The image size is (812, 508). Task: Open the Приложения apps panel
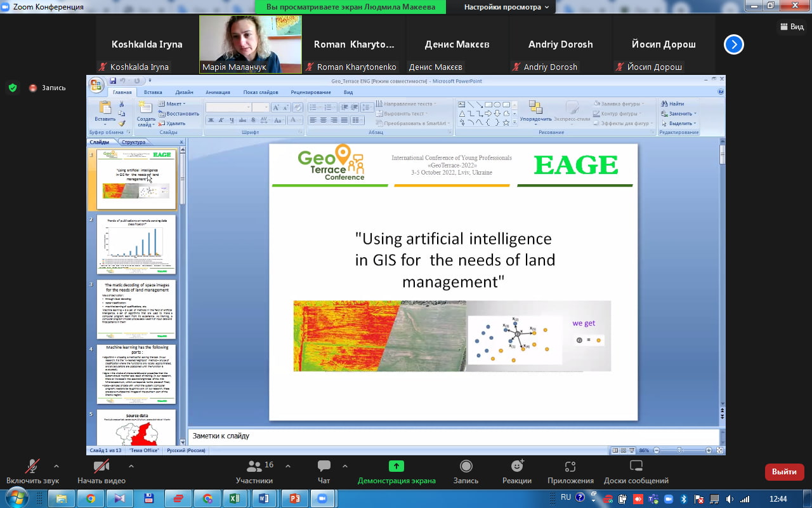[571, 472]
